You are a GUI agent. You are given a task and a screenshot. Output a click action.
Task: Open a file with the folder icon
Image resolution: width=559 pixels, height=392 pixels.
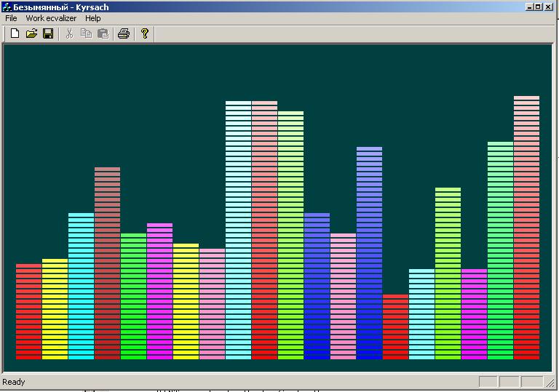31,33
